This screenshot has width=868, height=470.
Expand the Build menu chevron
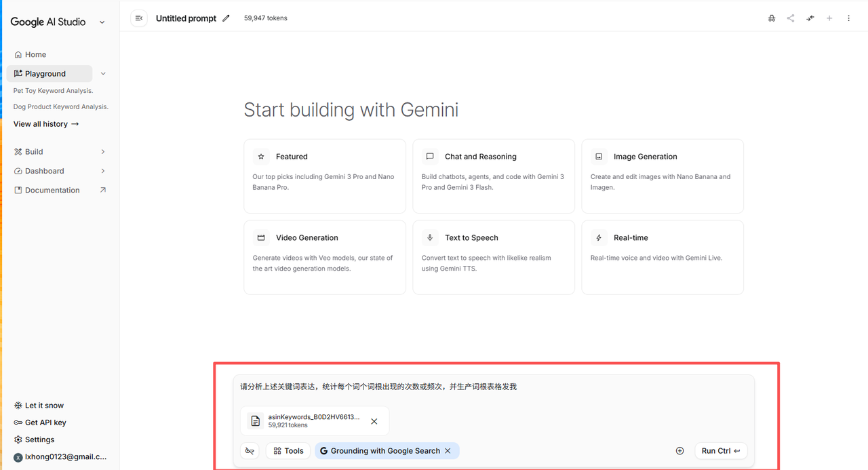click(103, 152)
